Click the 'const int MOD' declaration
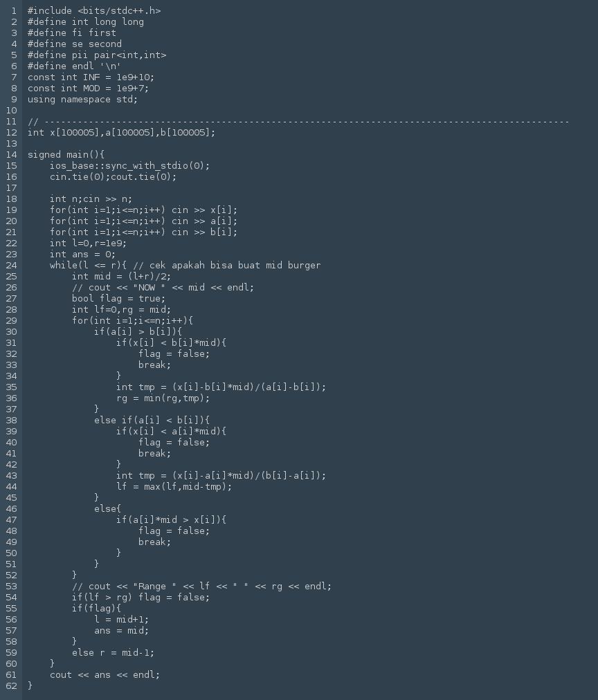This screenshot has height=700, width=598. coord(88,89)
